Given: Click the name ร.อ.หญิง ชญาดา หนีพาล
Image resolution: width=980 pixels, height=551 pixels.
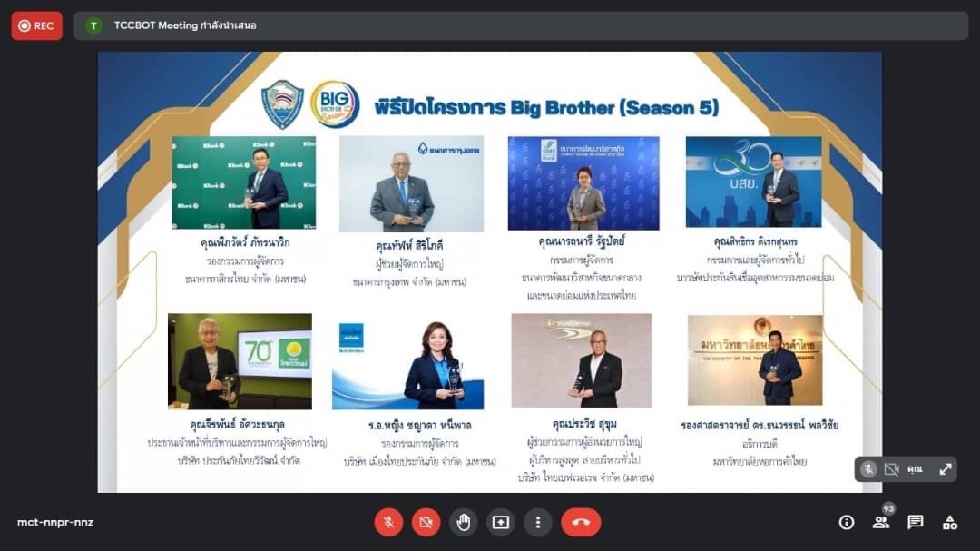Looking at the screenshot, I should click(x=419, y=426).
